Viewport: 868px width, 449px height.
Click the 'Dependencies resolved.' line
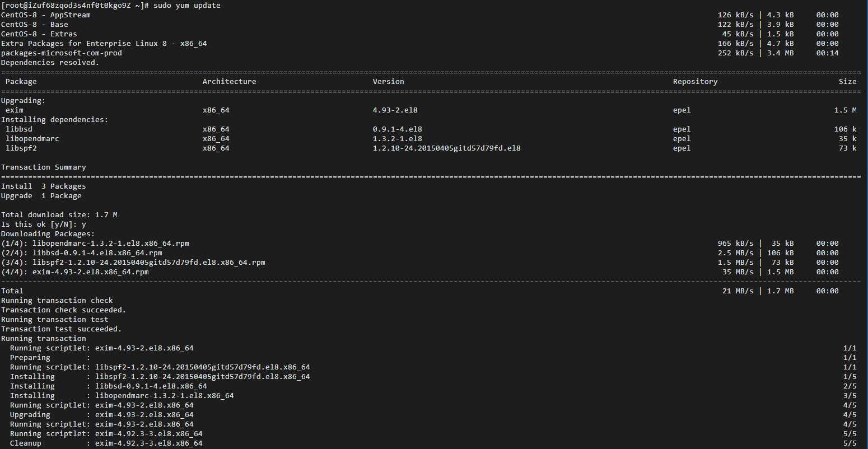[x=50, y=63]
